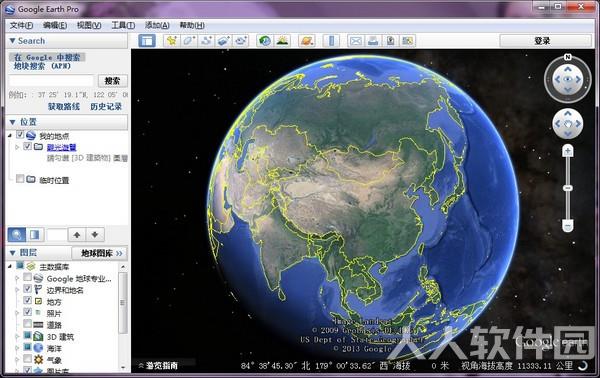Click the zoom slider handle

click(x=567, y=188)
